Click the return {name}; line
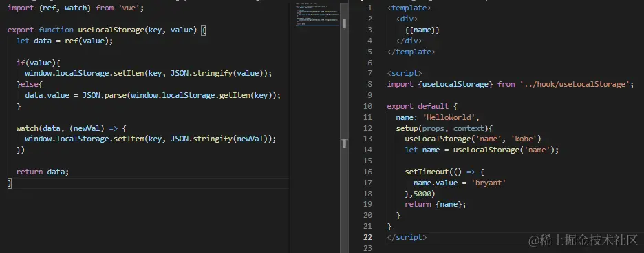The height and width of the screenshot is (253, 644). (x=436, y=204)
